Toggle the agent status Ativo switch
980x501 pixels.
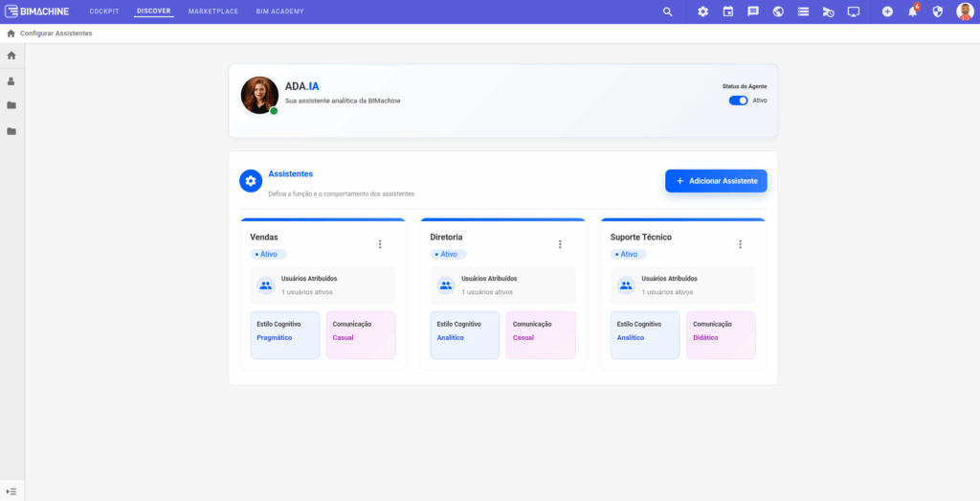pyautogui.click(x=738, y=100)
